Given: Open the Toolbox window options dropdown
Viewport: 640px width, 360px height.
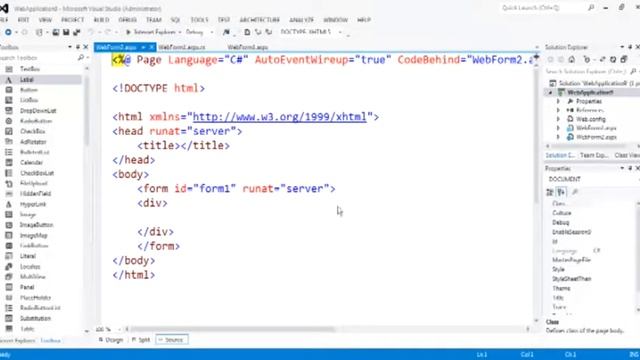Looking at the screenshot, I should [70, 47].
